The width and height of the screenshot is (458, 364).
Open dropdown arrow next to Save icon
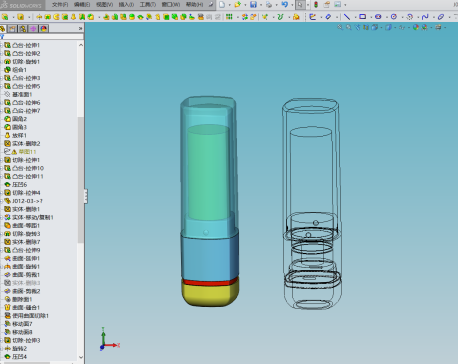click(x=261, y=5)
